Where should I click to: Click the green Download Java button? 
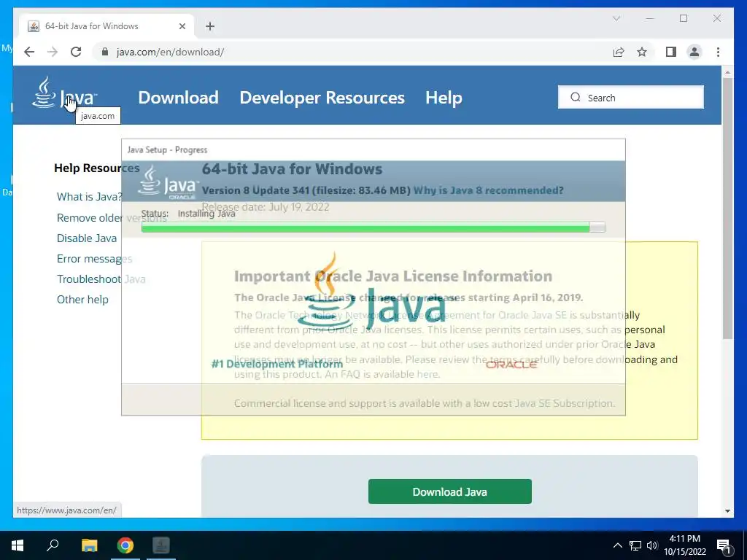[x=449, y=491]
